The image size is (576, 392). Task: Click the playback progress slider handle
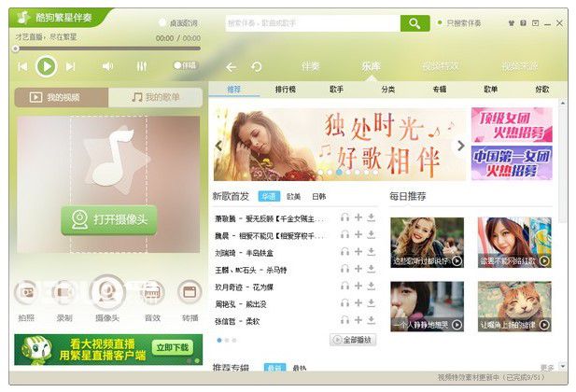point(16,49)
